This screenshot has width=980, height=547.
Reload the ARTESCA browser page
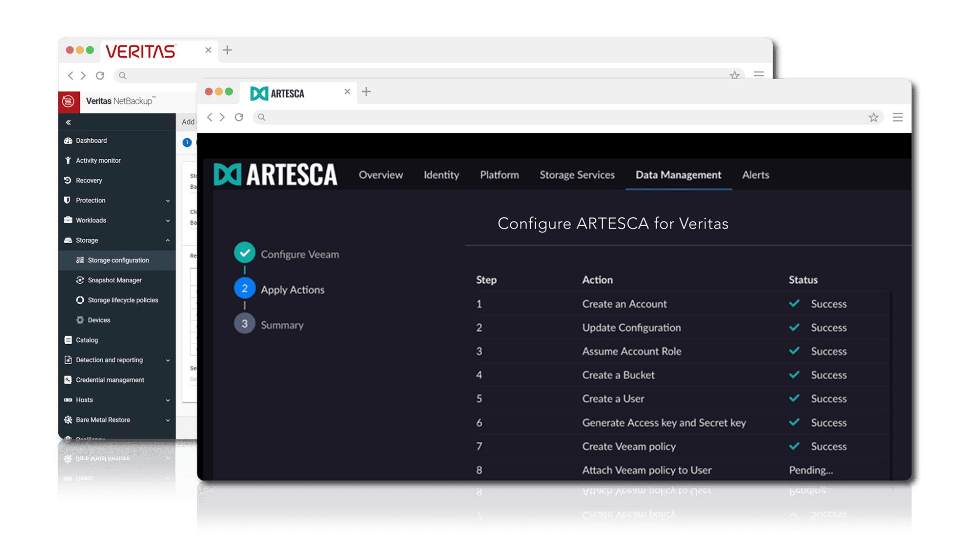point(239,117)
